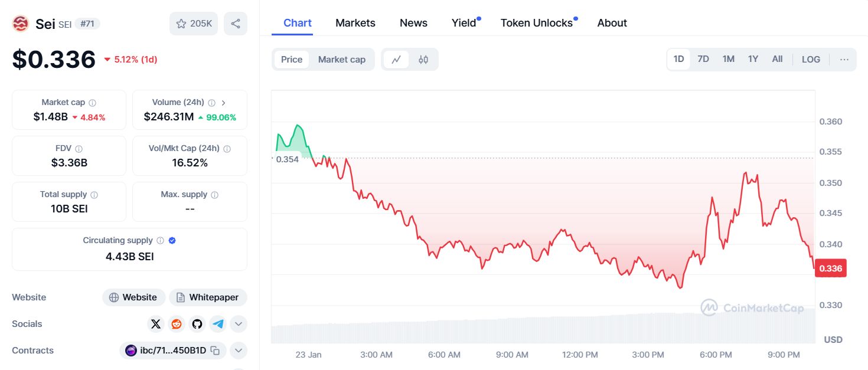Screen dimensions: 868x370
Task: Select 1Y time range
Action: tap(753, 59)
